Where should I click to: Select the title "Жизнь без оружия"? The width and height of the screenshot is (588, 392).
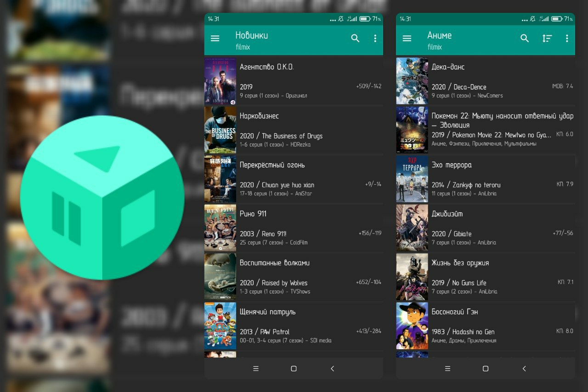click(x=460, y=263)
